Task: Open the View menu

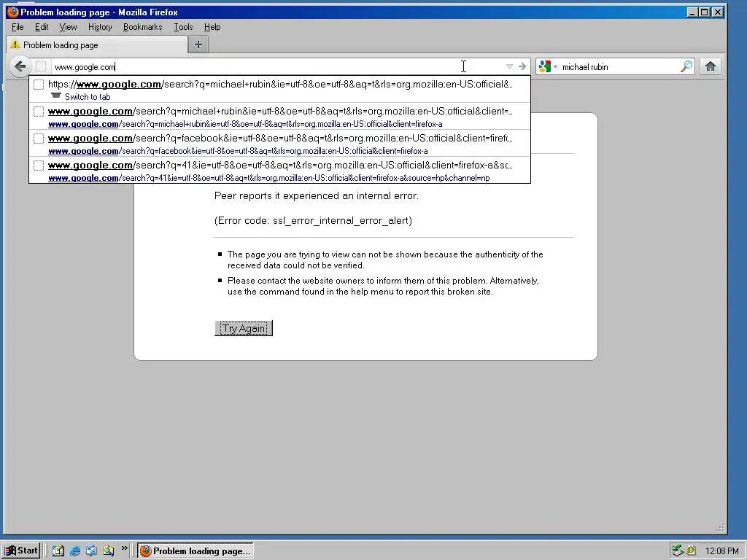Action: pyautogui.click(x=68, y=27)
